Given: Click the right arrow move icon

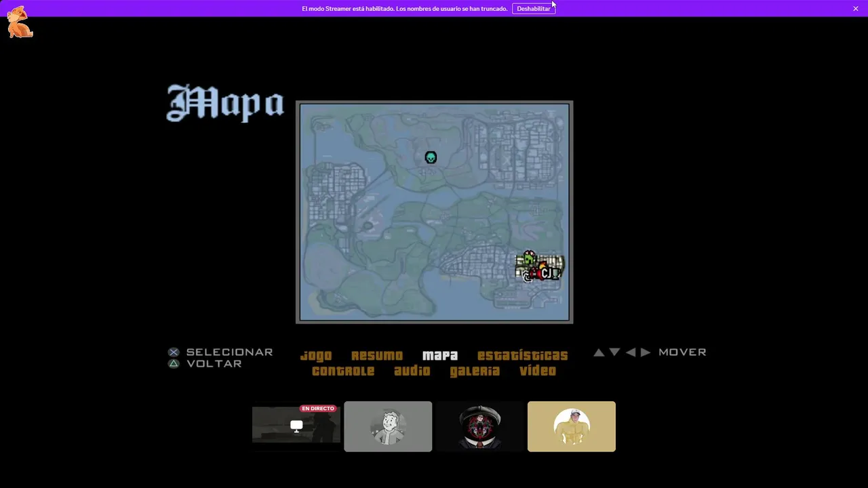Looking at the screenshot, I should [x=645, y=352].
